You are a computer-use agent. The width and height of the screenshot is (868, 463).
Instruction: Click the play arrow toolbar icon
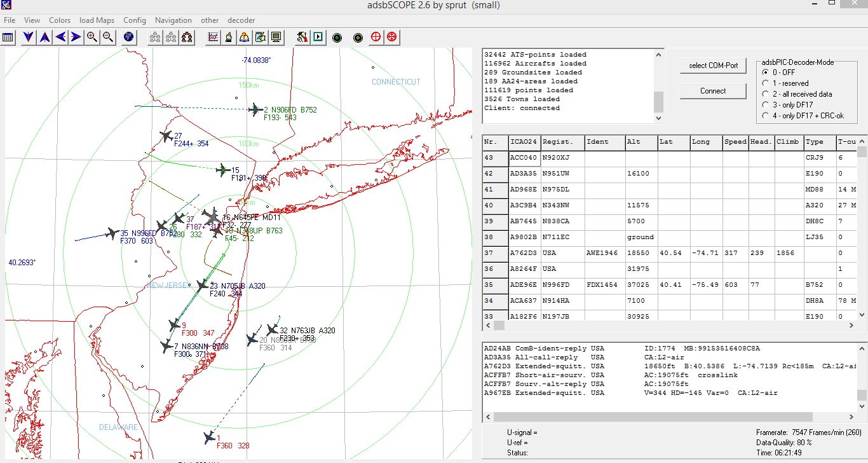pos(318,37)
